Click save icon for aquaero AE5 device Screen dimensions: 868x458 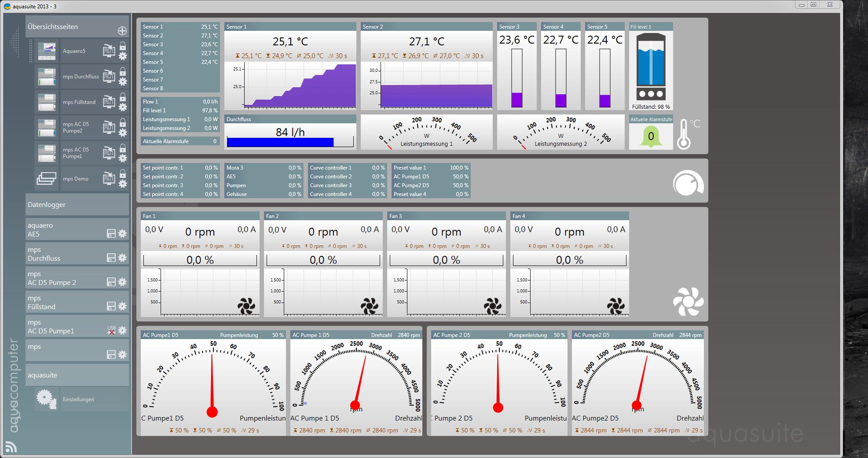111,234
